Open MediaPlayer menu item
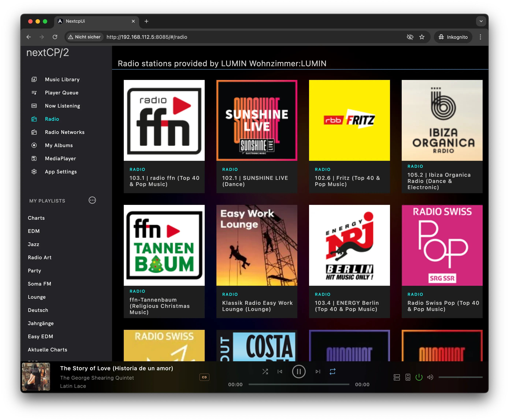This screenshot has height=420, width=509. [x=61, y=158]
